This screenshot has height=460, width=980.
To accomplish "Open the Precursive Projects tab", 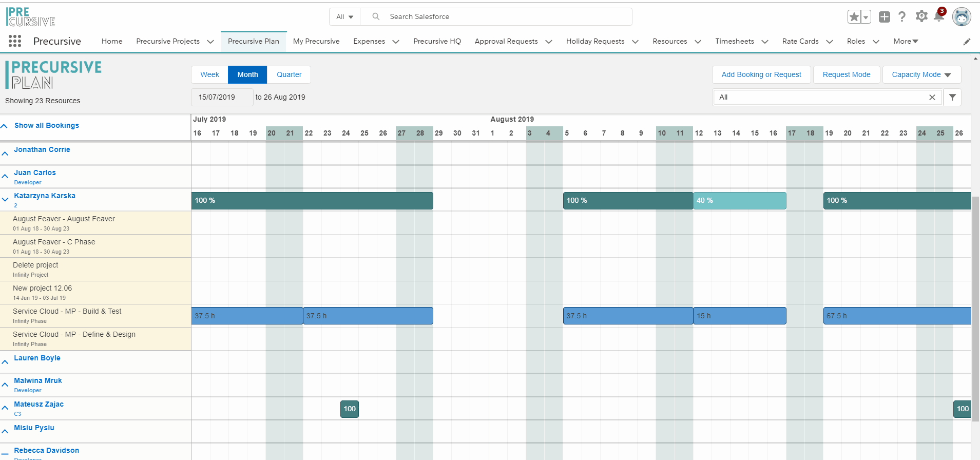I will pos(168,41).
